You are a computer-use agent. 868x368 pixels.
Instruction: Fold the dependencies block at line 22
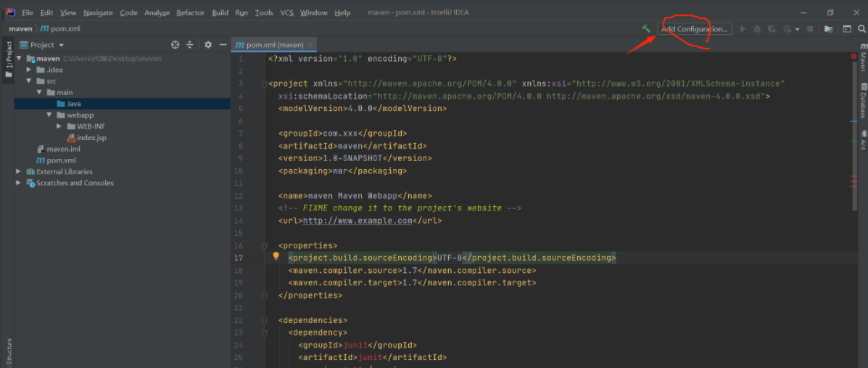(265, 320)
